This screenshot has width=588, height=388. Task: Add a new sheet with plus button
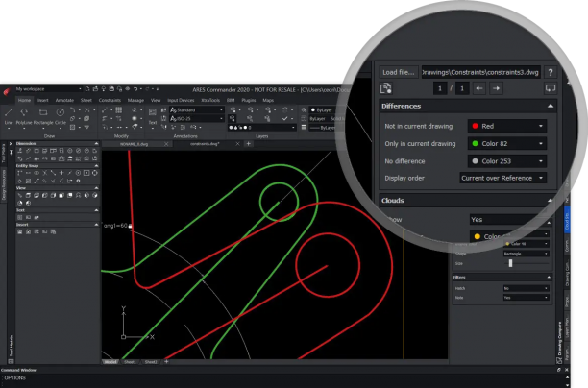tap(166, 362)
